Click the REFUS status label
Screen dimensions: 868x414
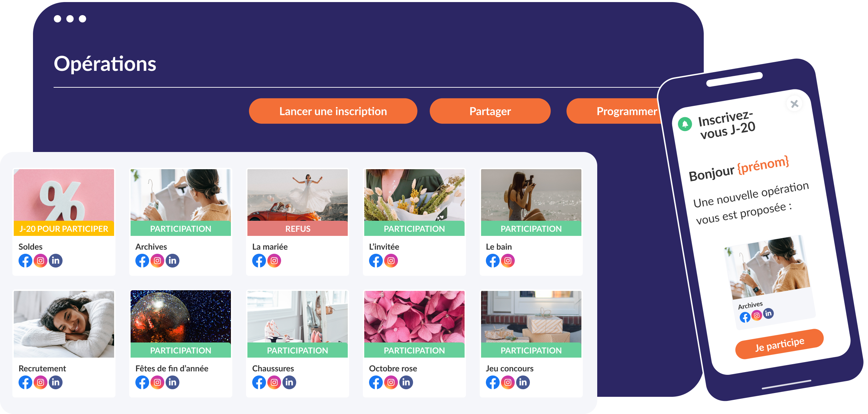(x=298, y=229)
